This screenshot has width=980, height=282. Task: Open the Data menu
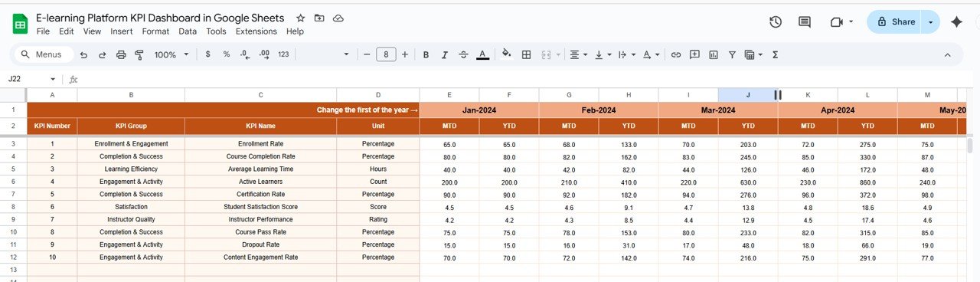(188, 31)
